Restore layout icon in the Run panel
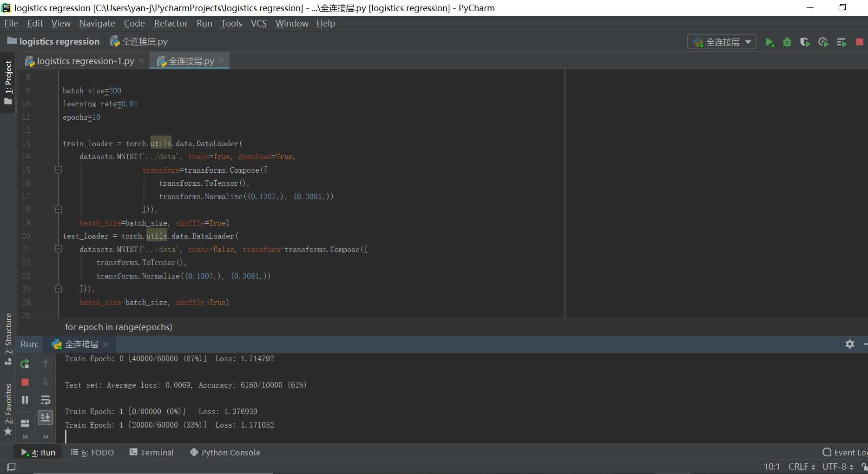This screenshot has width=868, height=474. pos(25,423)
